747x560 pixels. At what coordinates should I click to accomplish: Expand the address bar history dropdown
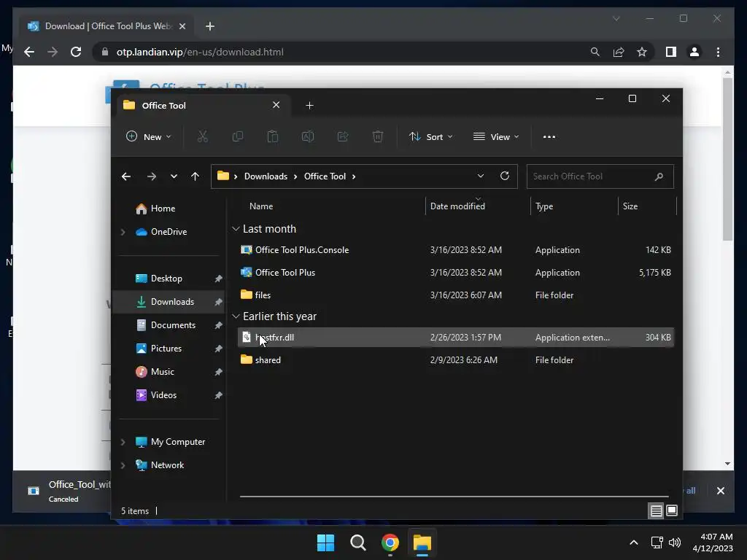(481, 176)
